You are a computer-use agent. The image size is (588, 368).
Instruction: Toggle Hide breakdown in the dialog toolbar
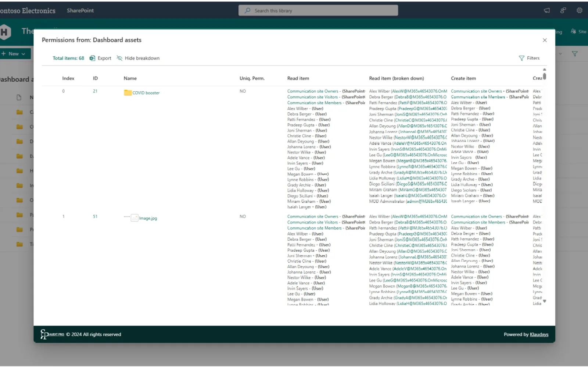[138, 58]
